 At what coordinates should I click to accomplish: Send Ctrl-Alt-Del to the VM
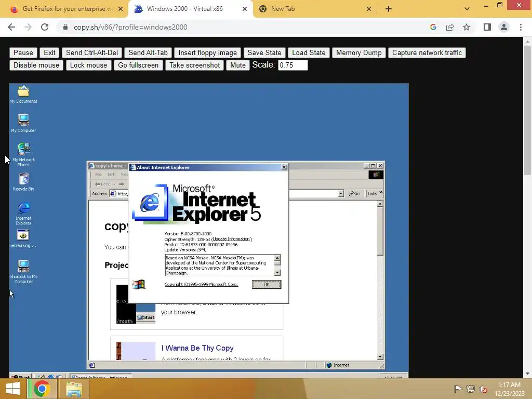tap(92, 52)
